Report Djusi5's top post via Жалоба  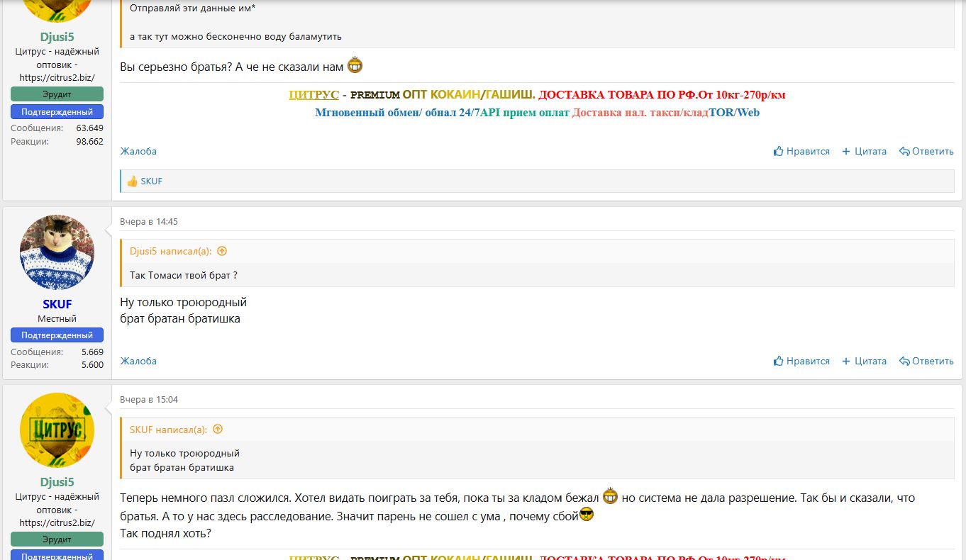pos(138,151)
